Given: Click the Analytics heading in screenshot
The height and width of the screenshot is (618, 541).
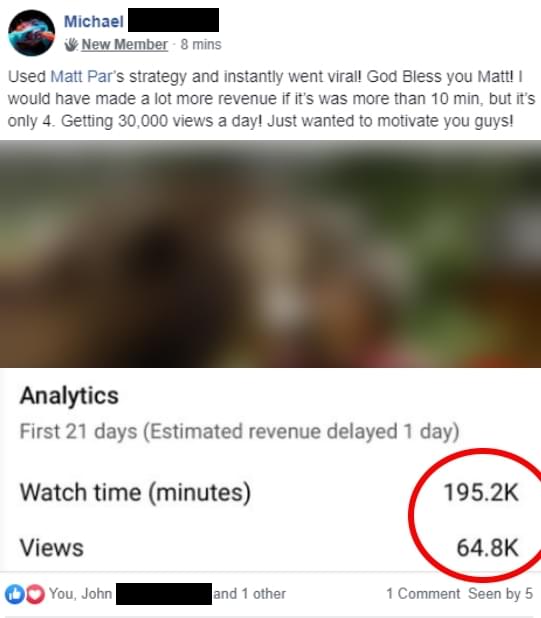Looking at the screenshot, I should [69, 395].
